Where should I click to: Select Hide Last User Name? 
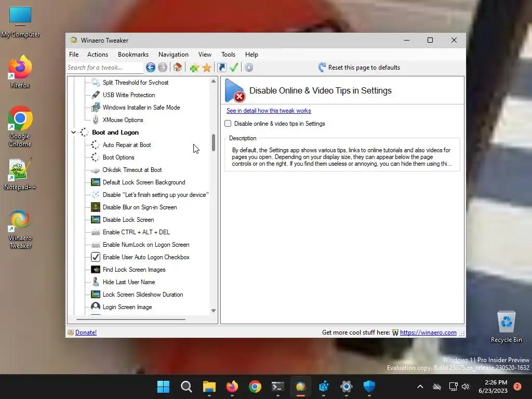coord(129,282)
